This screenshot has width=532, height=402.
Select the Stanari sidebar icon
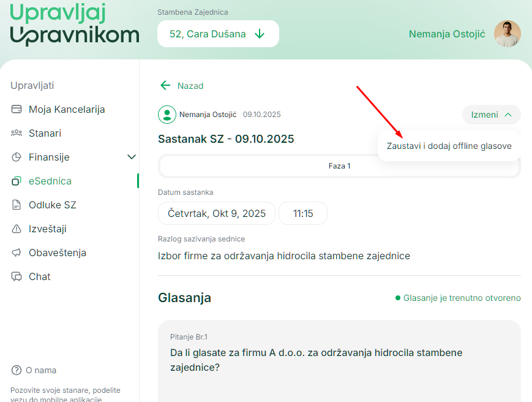pyautogui.click(x=18, y=132)
